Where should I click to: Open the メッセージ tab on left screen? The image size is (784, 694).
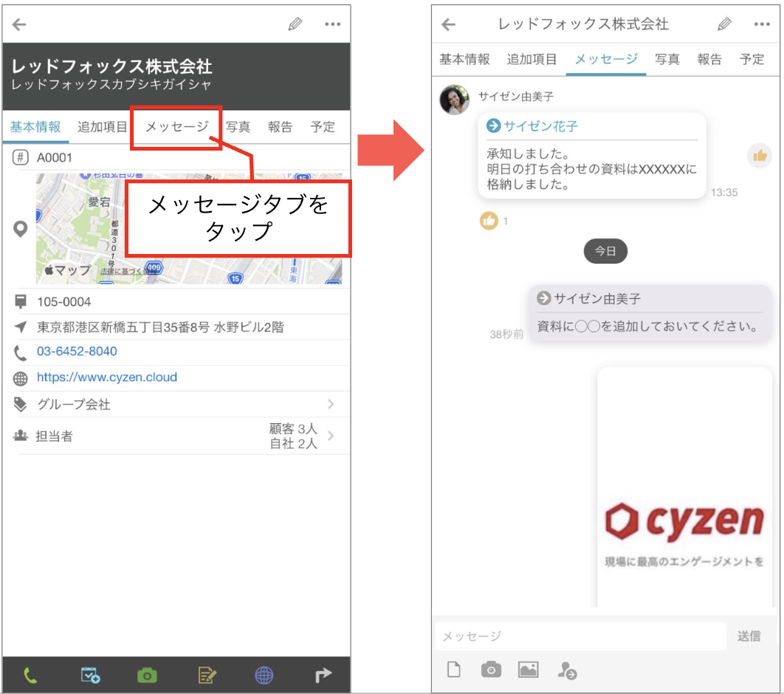[x=177, y=127]
